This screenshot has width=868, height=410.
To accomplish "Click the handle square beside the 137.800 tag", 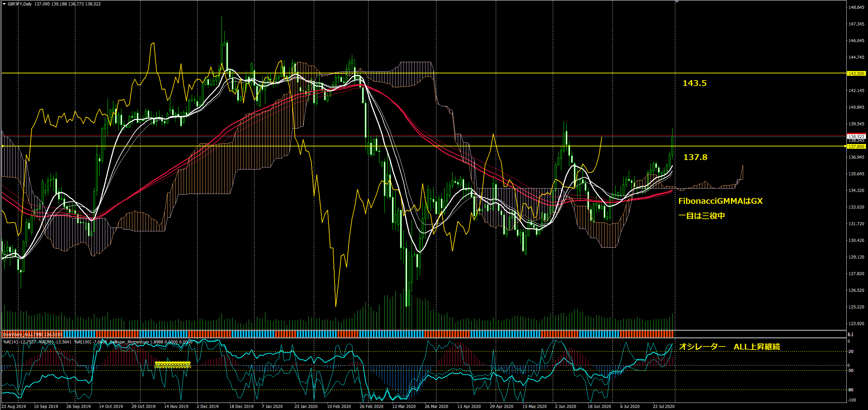I will [845, 146].
